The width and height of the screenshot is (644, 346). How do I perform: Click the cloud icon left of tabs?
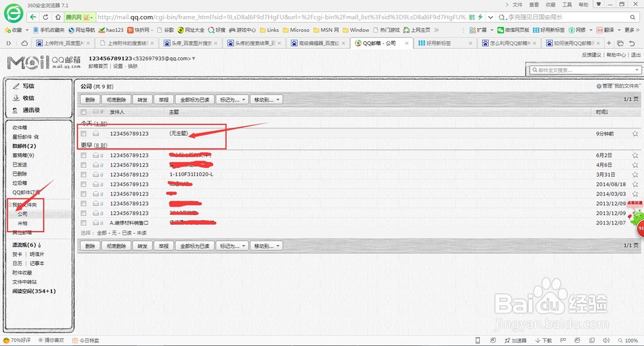pos(24,43)
